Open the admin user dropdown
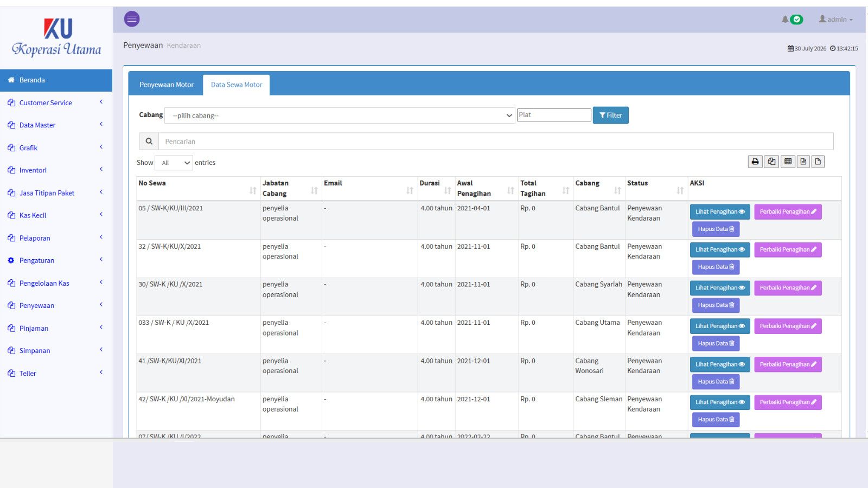This screenshot has height=488, width=868. click(836, 20)
